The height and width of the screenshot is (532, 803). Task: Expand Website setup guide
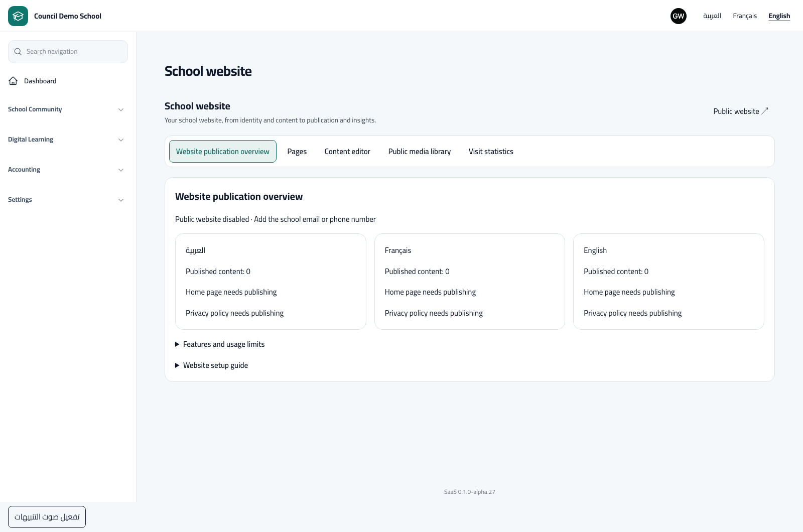[x=211, y=365]
